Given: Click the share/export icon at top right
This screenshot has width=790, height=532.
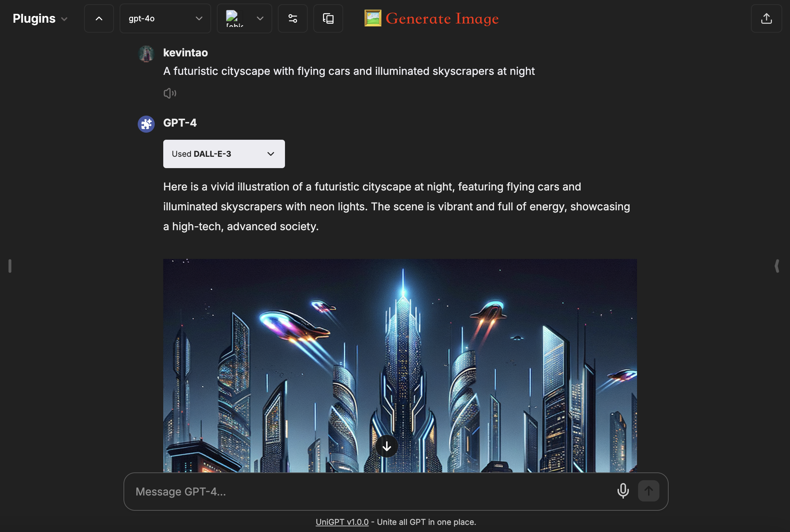Looking at the screenshot, I should [766, 18].
